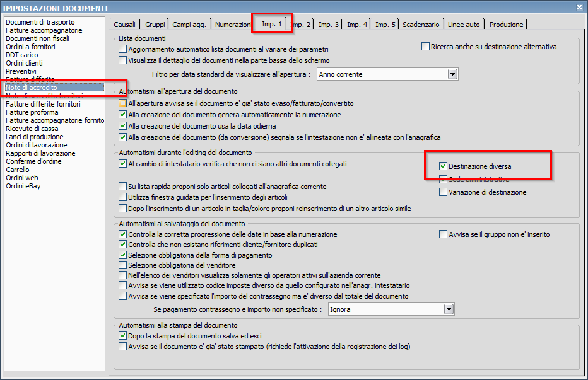This screenshot has width=588, height=380.
Task: Check Avvisa se importo contrassegno diverso
Action: click(x=122, y=296)
